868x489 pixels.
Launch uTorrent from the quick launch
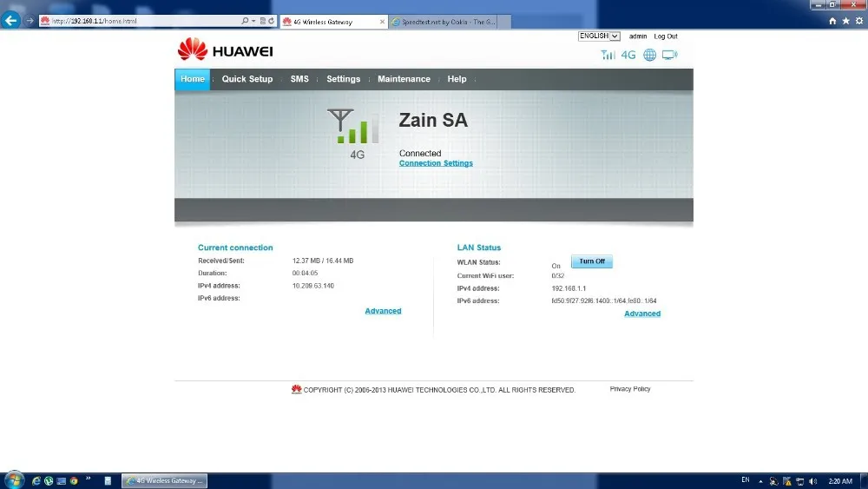pyautogui.click(x=49, y=480)
